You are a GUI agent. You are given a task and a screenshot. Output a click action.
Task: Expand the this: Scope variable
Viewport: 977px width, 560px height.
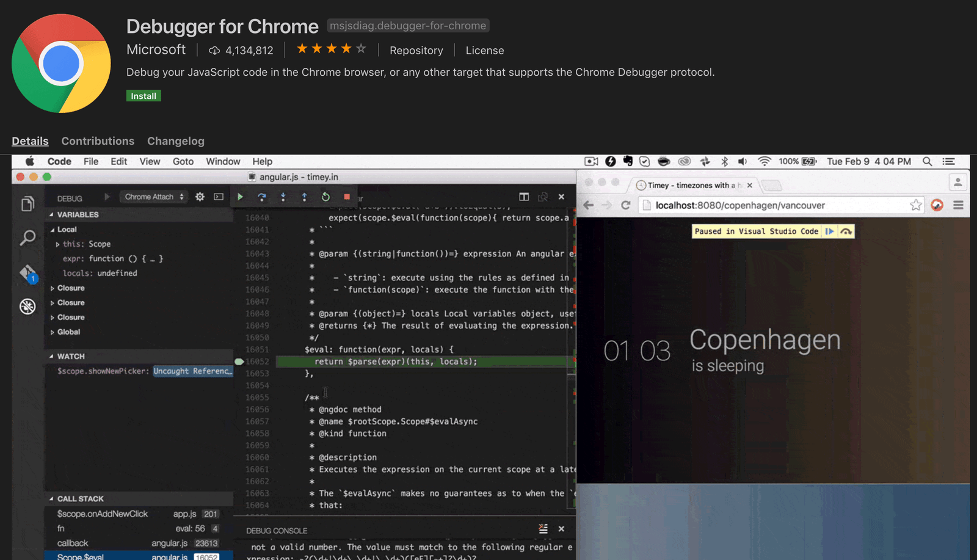83,244
